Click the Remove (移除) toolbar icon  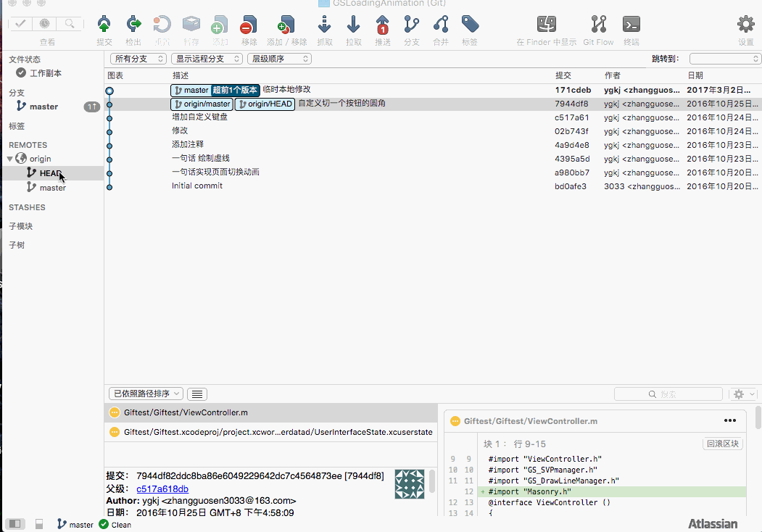coord(249,25)
